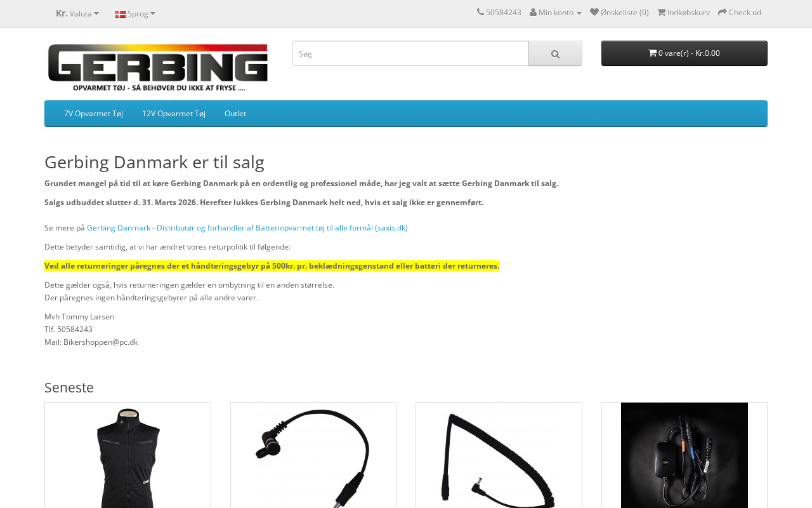Image resolution: width=812 pixels, height=508 pixels.
Task: Click the Gerbing logo image
Action: pos(158,67)
